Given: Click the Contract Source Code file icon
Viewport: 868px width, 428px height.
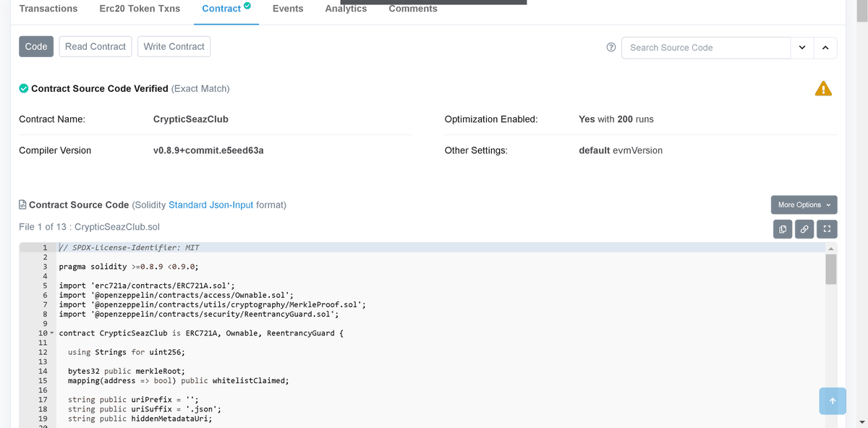Looking at the screenshot, I should pyautogui.click(x=22, y=205).
